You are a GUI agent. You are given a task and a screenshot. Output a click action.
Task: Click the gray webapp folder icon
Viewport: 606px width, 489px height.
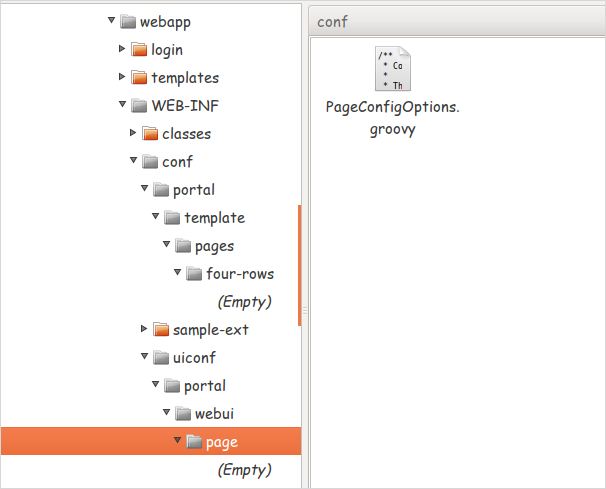[128, 22]
